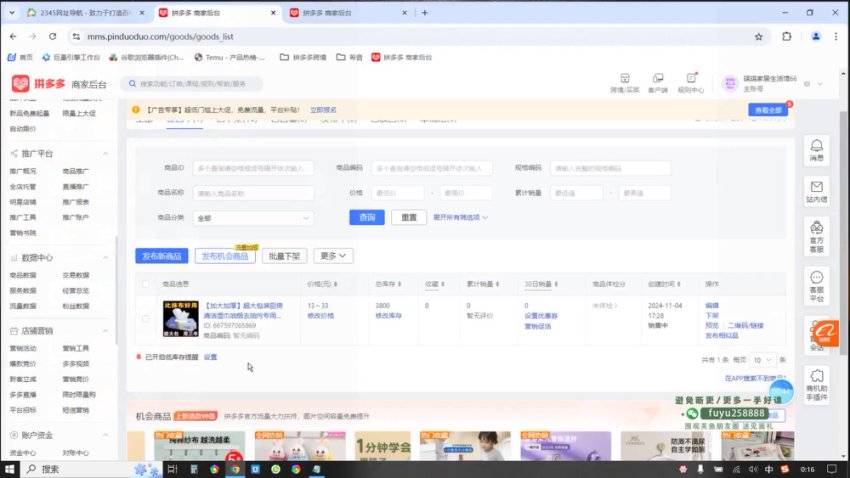Expand the 更多 dropdown button
Viewport: 850px width, 478px height.
(333, 256)
